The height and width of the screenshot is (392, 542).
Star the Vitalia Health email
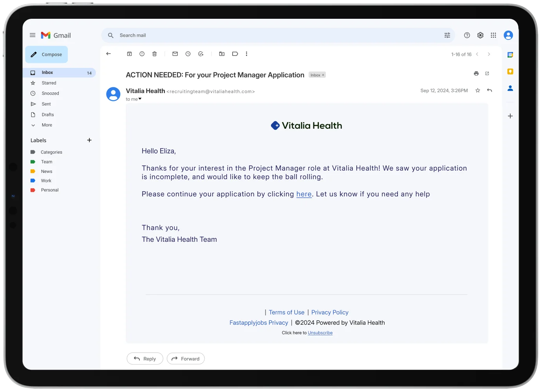pyautogui.click(x=478, y=90)
